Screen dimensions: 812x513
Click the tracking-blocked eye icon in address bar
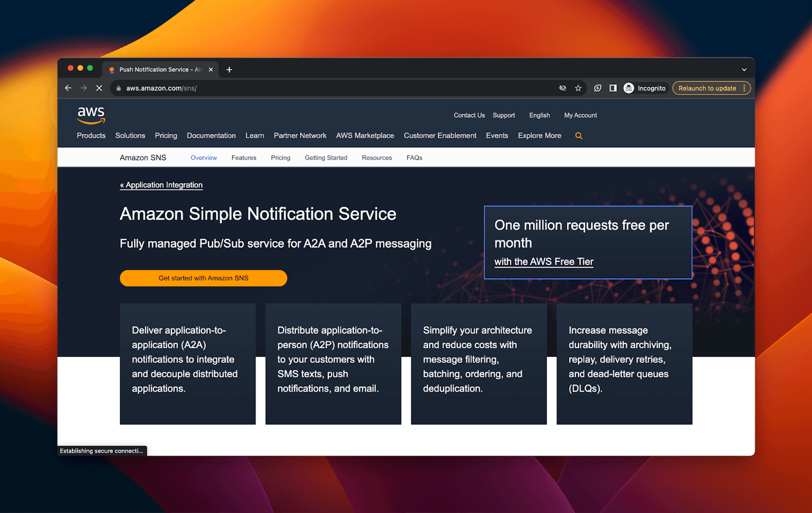pyautogui.click(x=562, y=88)
